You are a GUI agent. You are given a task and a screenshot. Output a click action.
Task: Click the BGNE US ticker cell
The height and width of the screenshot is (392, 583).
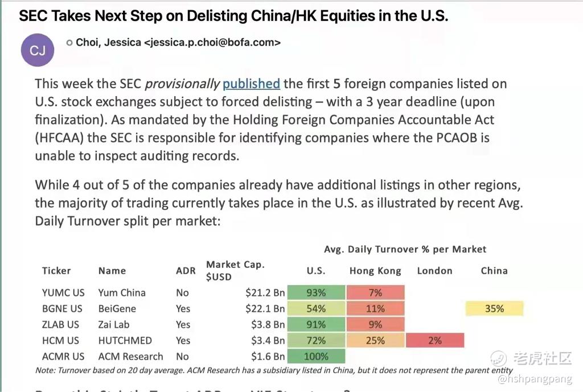(x=62, y=308)
